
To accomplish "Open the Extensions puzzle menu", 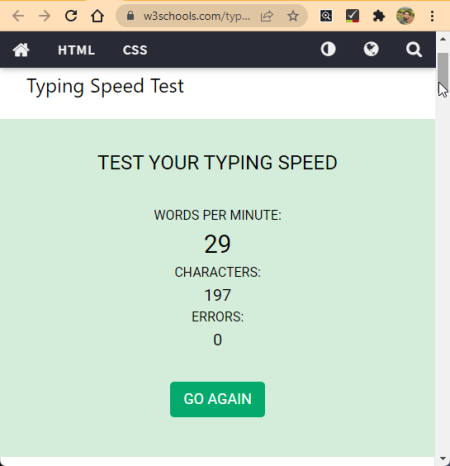I will pos(379,16).
